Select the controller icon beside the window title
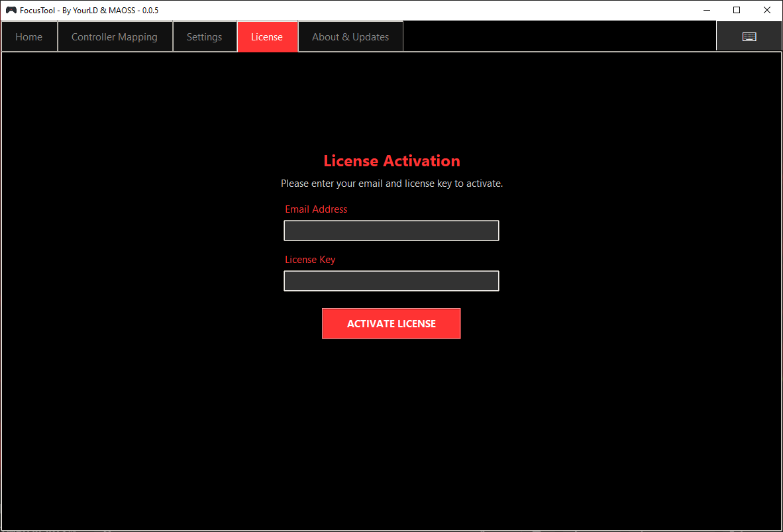The width and height of the screenshot is (783, 532). coord(11,10)
